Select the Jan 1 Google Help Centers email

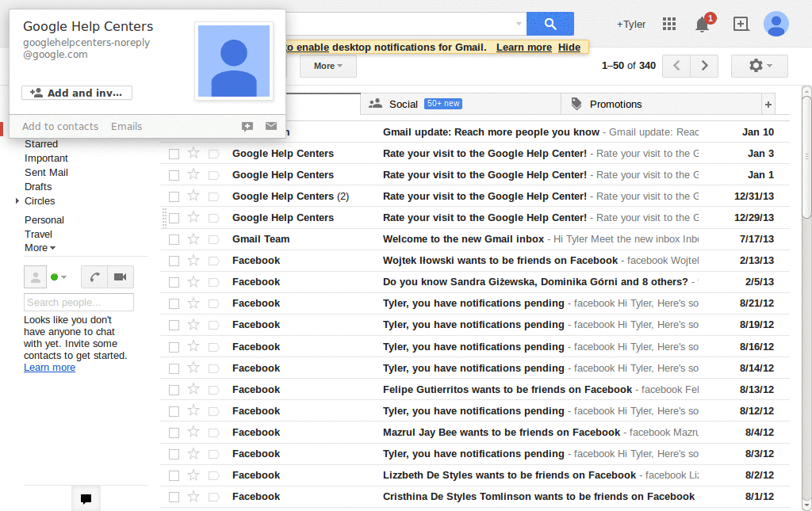coord(174,175)
